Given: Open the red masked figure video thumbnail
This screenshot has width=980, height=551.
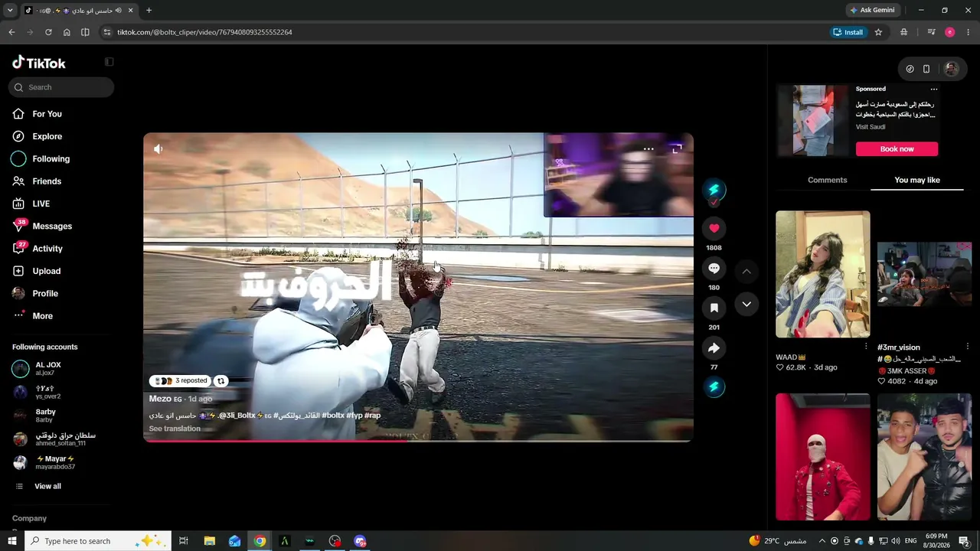Looking at the screenshot, I should (x=822, y=457).
